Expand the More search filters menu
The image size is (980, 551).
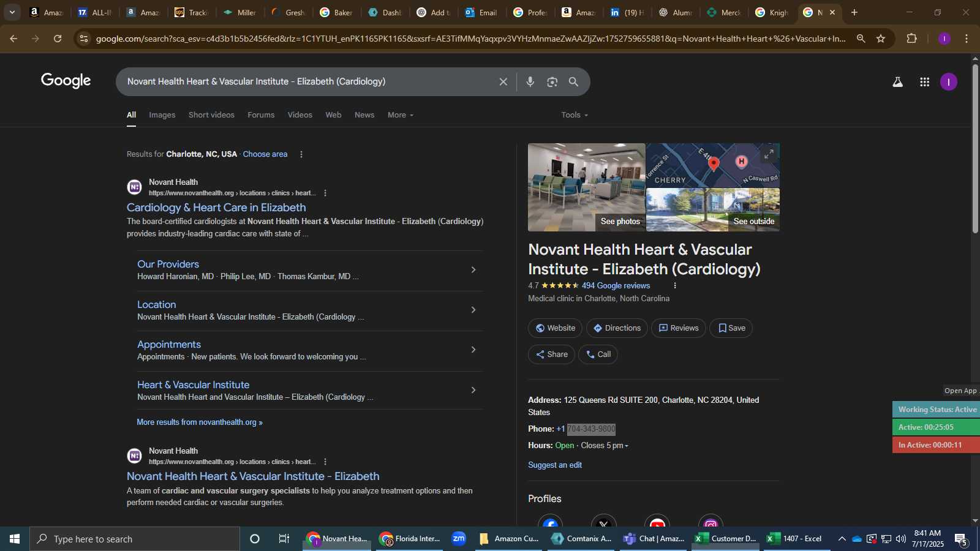[401, 115]
